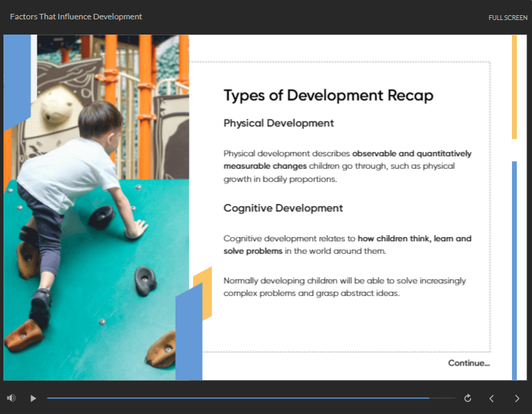Click the paragraph about solving increasingly complex problems

345,287
